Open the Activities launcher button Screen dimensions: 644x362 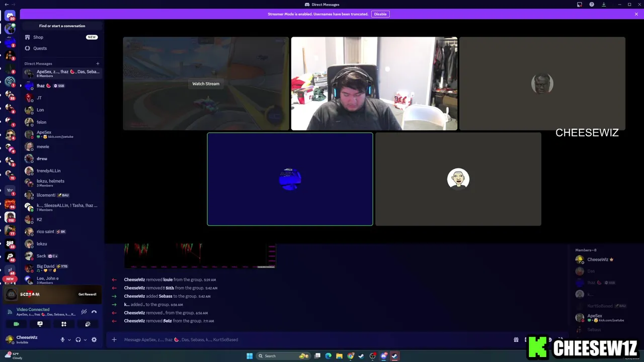tap(64, 324)
